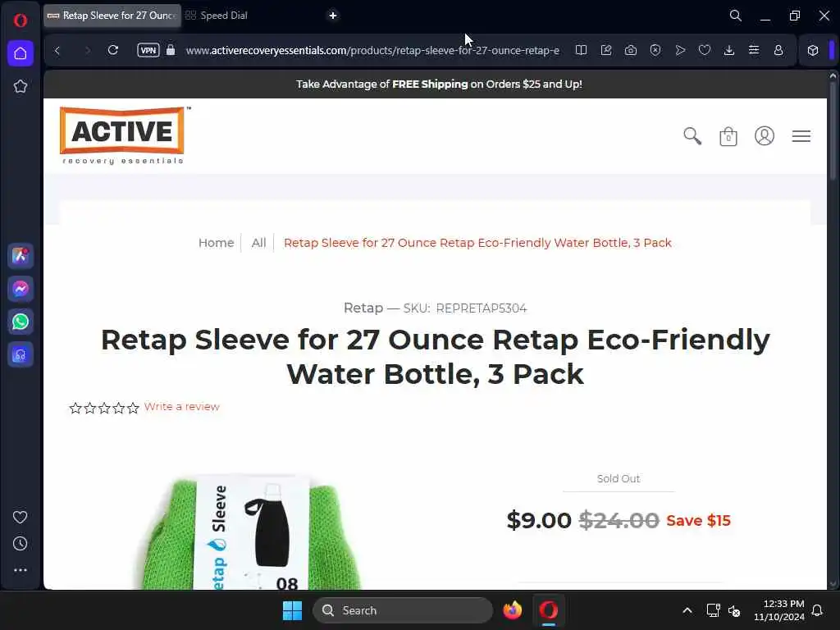Open the account login icon
The height and width of the screenshot is (630, 840).
pos(765,136)
